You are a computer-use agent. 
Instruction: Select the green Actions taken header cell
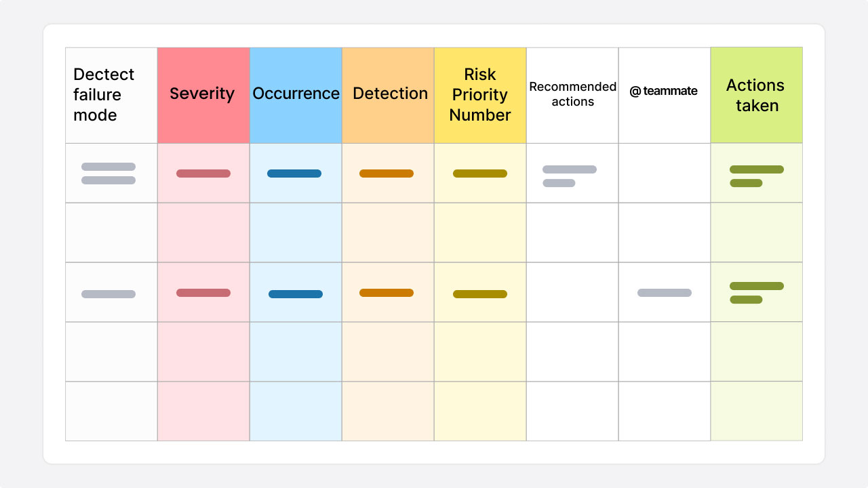pyautogui.click(x=757, y=95)
